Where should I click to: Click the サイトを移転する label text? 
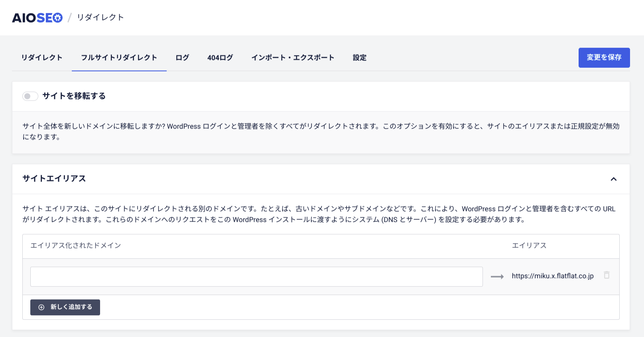coord(74,96)
